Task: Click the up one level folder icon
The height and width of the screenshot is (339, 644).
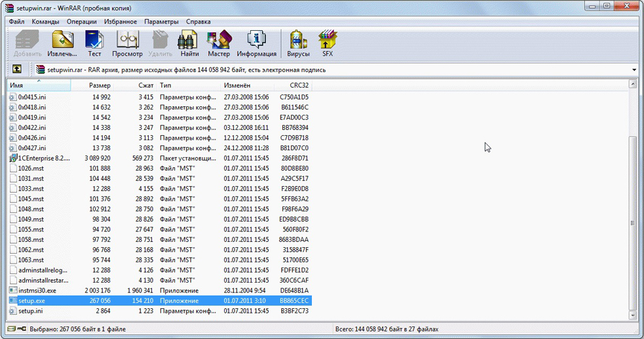Action: tap(17, 69)
